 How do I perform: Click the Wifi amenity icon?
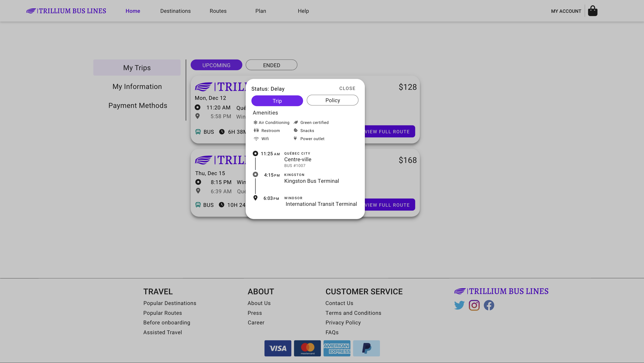click(256, 139)
